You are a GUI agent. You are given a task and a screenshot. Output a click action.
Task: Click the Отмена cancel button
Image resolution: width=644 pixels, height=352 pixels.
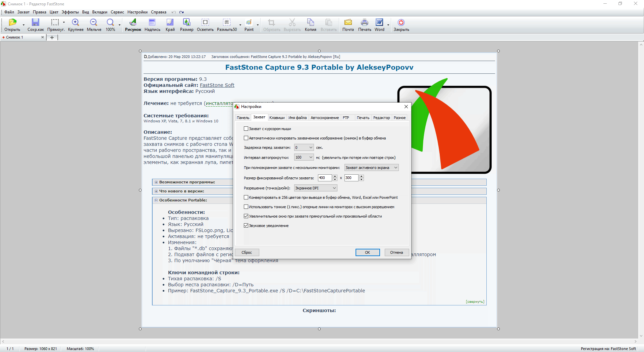pos(396,252)
